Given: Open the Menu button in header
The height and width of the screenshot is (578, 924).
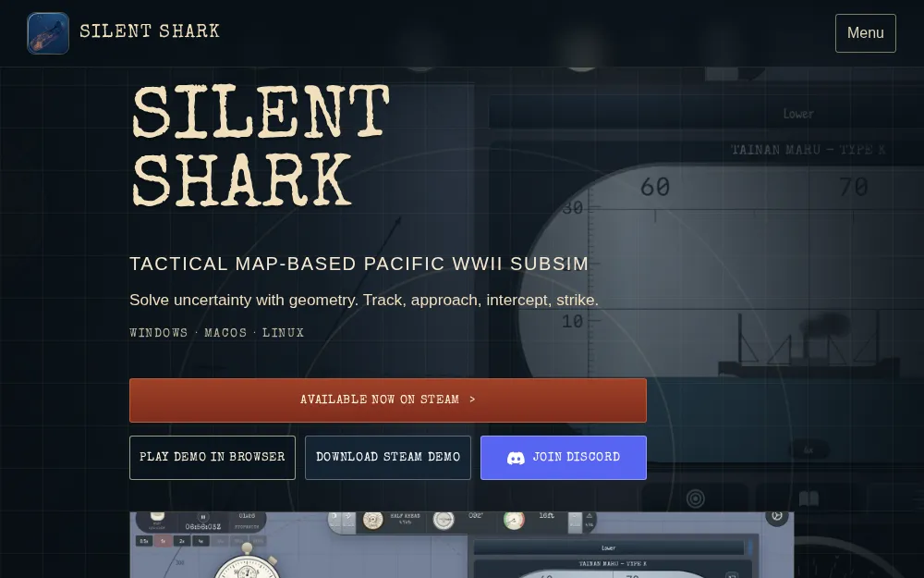Looking at the screenshot, I should pyautogui.click(x=865, y=33).
